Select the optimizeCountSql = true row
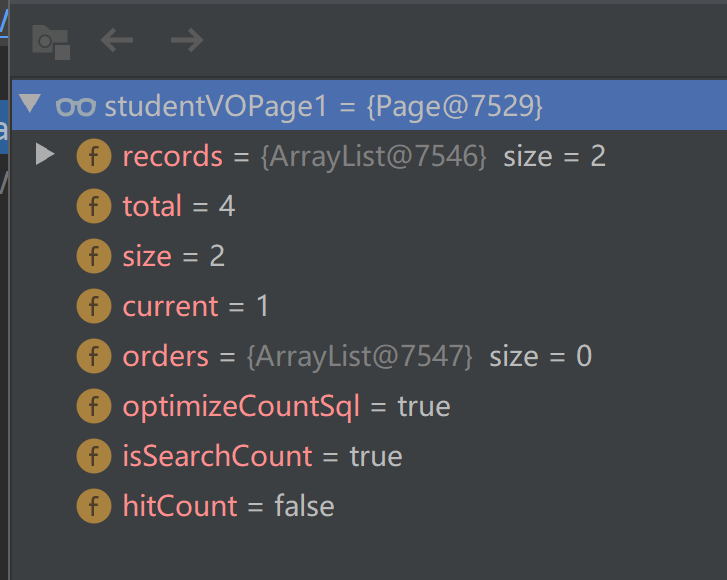 click(x=286, y=406)
